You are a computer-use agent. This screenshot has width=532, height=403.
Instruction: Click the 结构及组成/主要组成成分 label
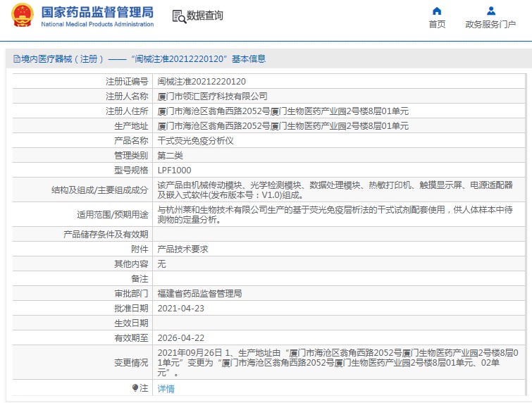100,190
